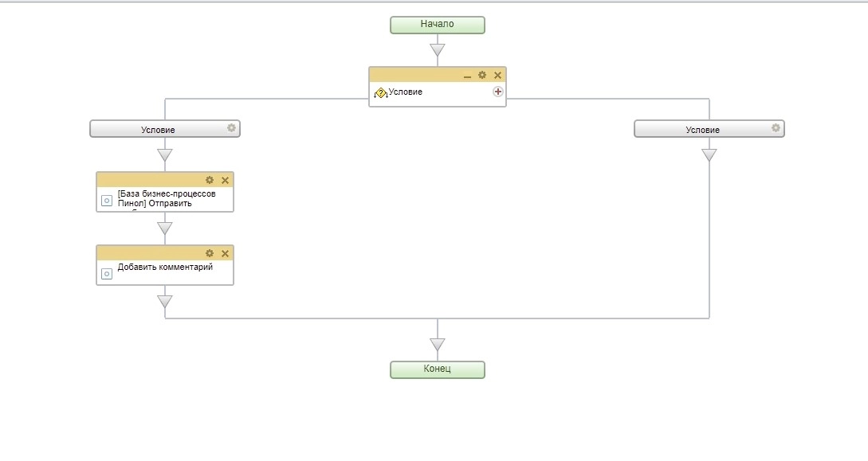Image resolution: width=868 pixels, height=461 pixels.
Task: Click the square icon of Добавить комментарий activity
Action: [x=107, y=274]
